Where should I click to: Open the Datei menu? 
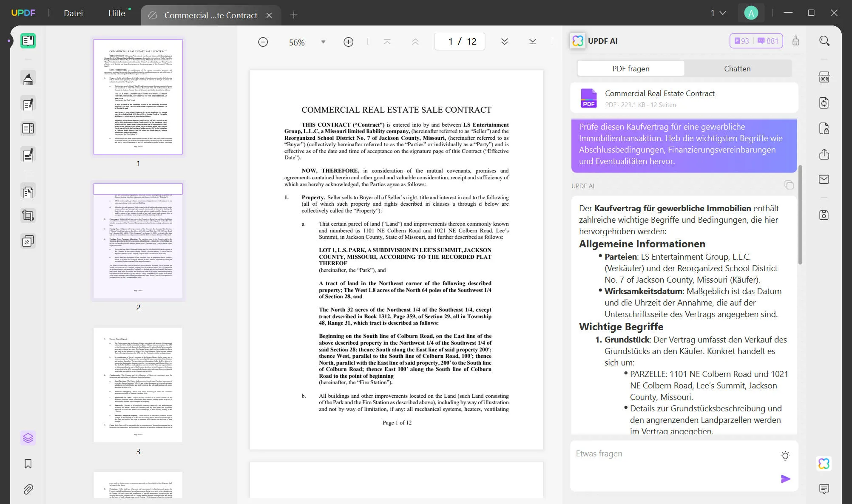tap(73, 13)
